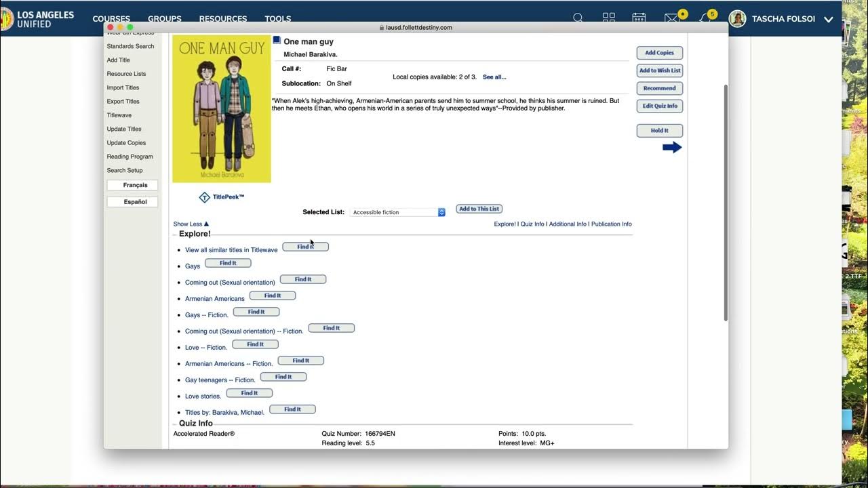The width and height of the screenshot is (868, 488).
Task: Click the Los Angeles Unified logo
Action: coord(37,18)
